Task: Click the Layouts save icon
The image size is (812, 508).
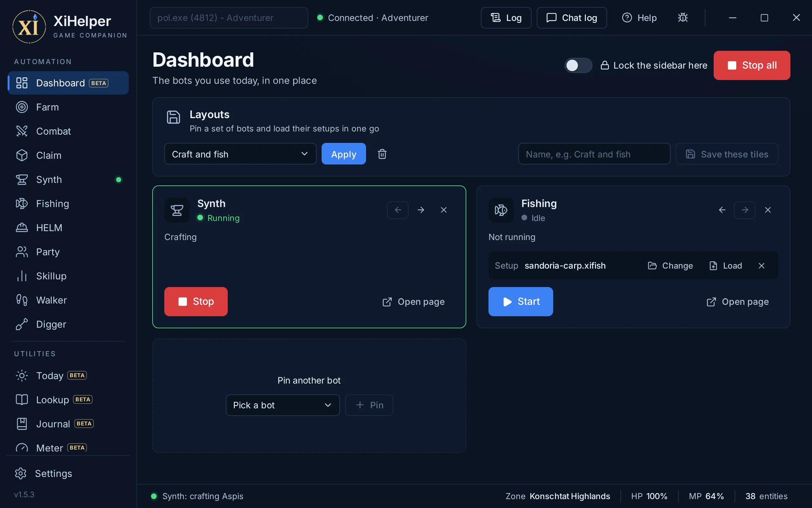Action: point(174,117)
